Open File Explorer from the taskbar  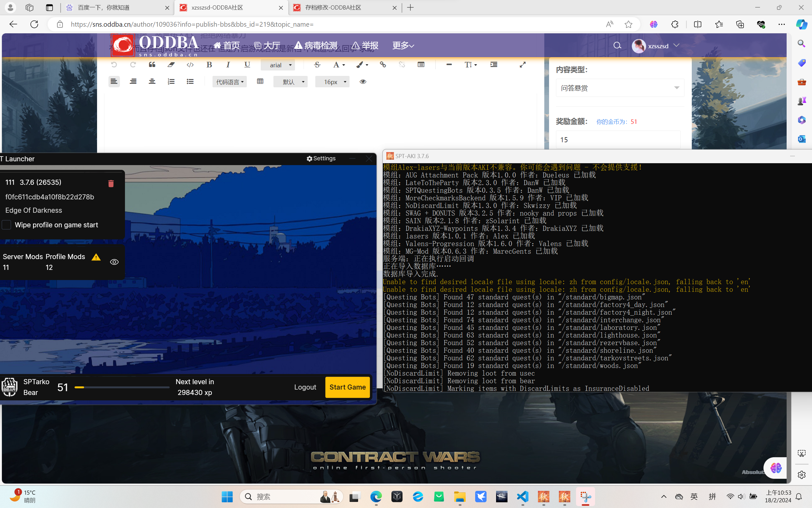(x=460, y=497)
